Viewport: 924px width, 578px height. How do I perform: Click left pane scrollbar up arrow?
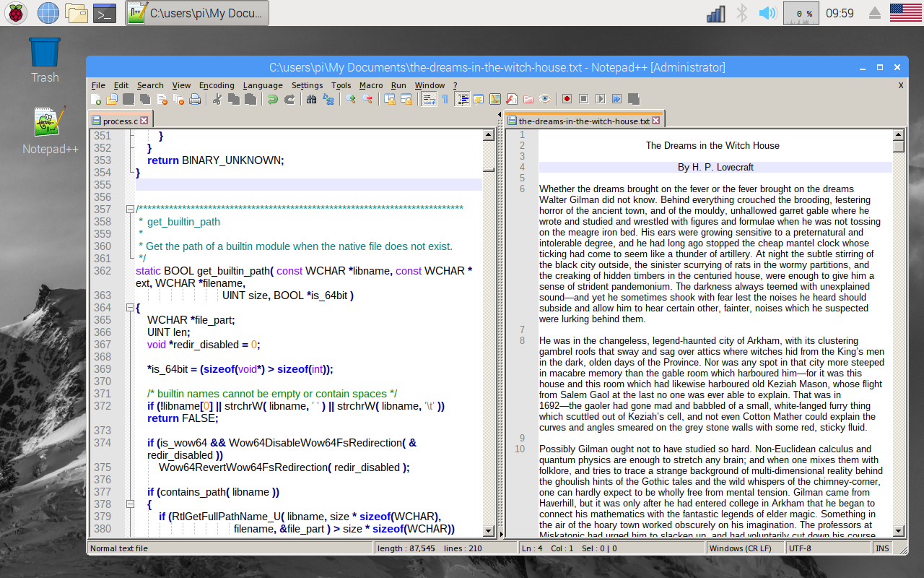point(488,135)
